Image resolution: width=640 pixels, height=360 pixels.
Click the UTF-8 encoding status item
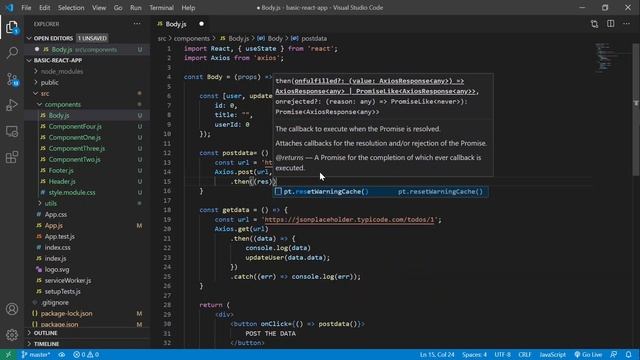(502, 354)
